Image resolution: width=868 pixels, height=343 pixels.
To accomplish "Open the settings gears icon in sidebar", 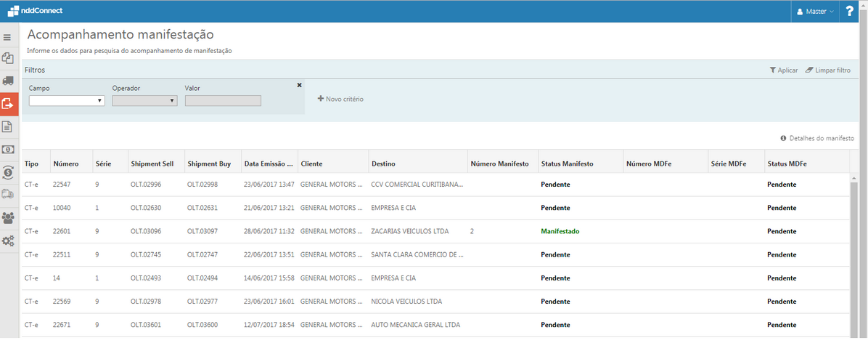I will 9,241.
